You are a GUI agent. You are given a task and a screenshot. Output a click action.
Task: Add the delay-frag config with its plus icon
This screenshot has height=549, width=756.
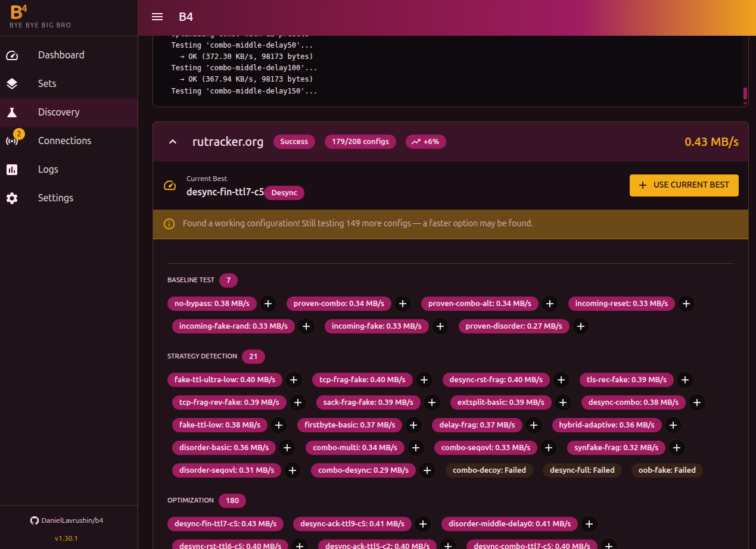pyautogui.click(x=533, y=425)
